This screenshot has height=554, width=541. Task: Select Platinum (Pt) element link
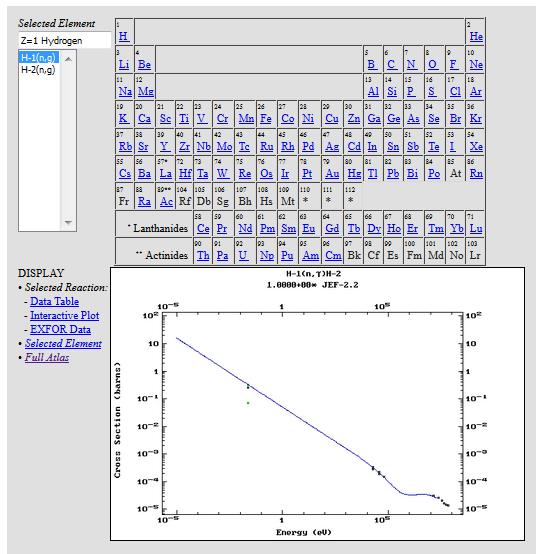(307, 173)
